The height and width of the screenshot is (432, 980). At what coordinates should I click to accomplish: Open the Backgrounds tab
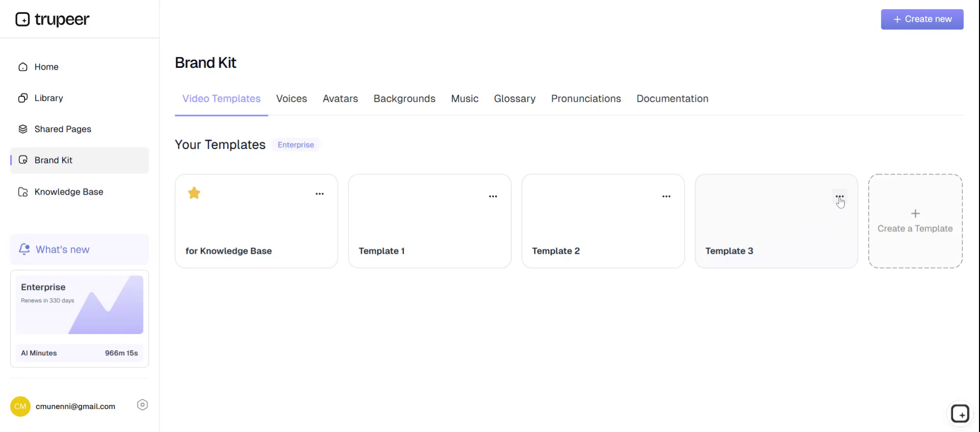point(404,99)
